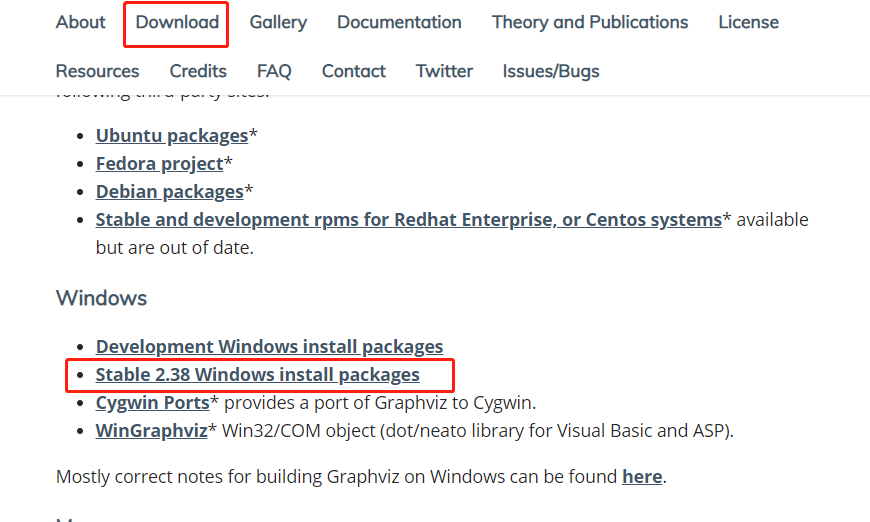870x522 pixels.
Task: Follow the Ubuntu packages link
Action: click(x=172, y=136)
